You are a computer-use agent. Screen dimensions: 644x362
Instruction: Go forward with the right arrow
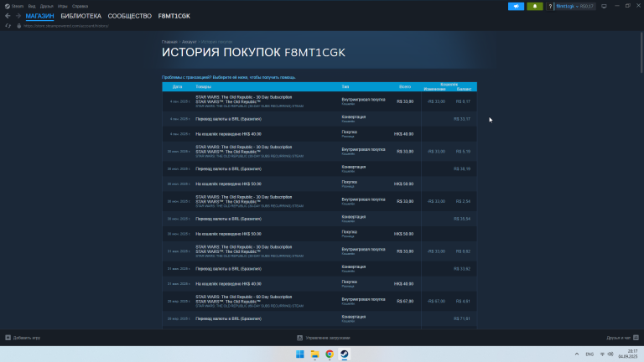pos(18,16)
